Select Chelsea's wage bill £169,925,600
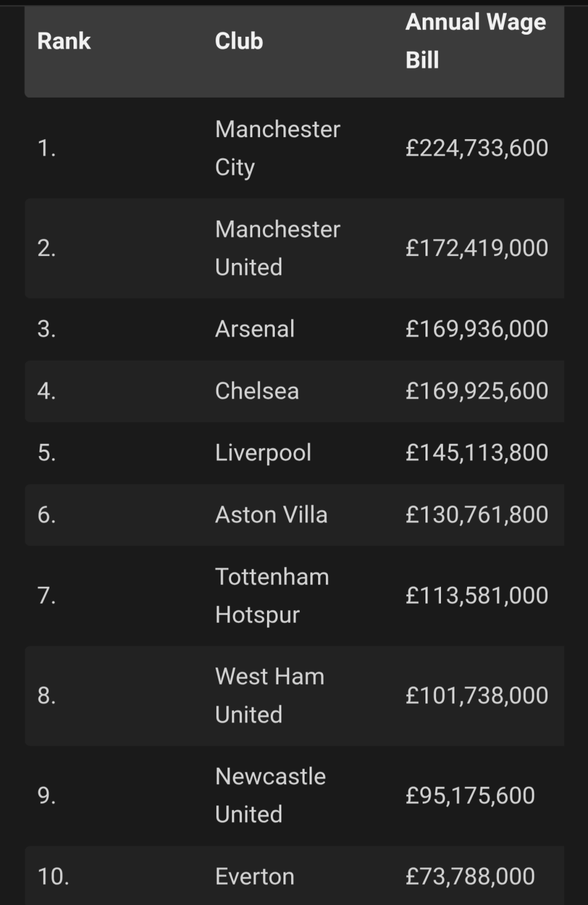Image resolution: width=588 pixels, height=905 pixels. click(477, 391)
